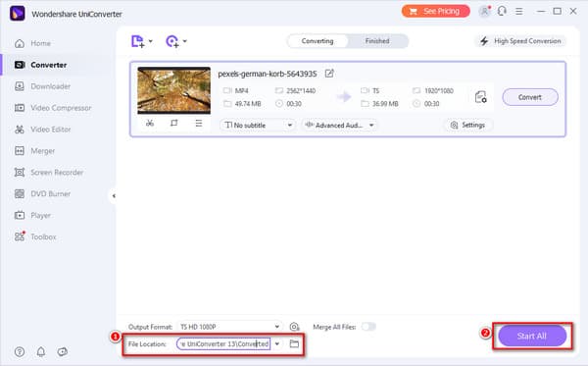
Task: Click the output resolution 1920*1080
Action: (x=439, y=91)
